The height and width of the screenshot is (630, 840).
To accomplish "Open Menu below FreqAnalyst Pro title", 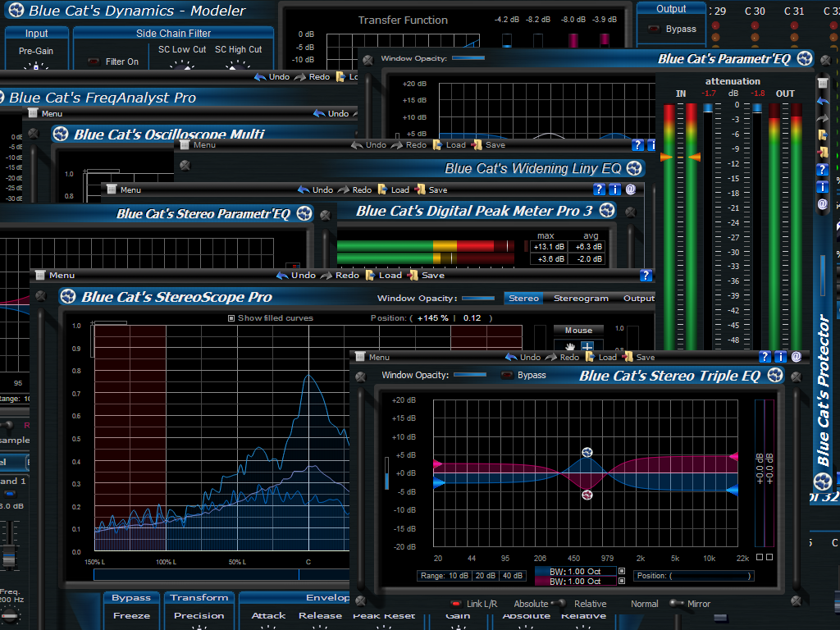I will 46,113.
